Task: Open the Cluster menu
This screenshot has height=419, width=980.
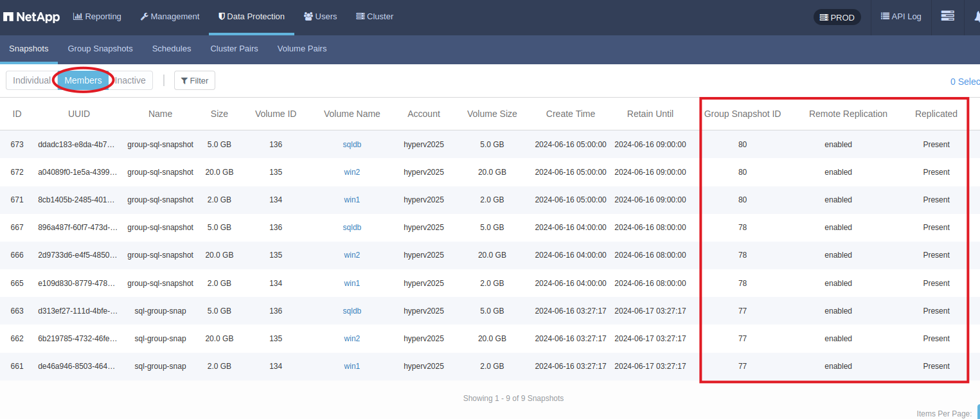Action: tap(375, 17)
